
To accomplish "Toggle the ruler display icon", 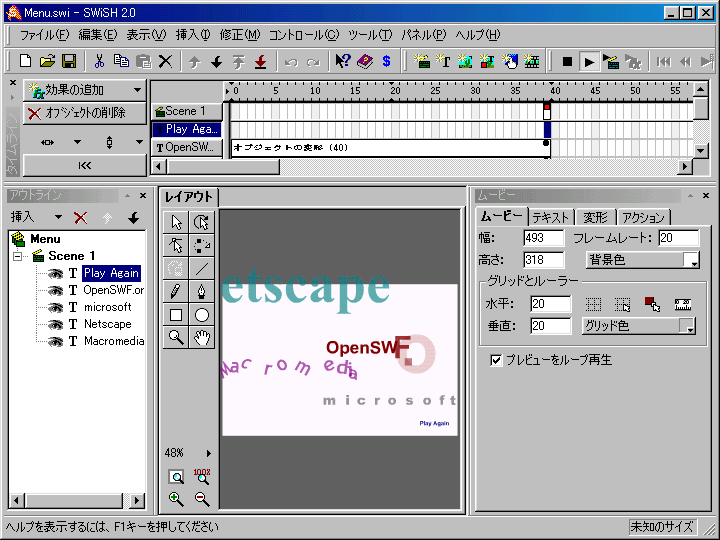I will 683,304.
